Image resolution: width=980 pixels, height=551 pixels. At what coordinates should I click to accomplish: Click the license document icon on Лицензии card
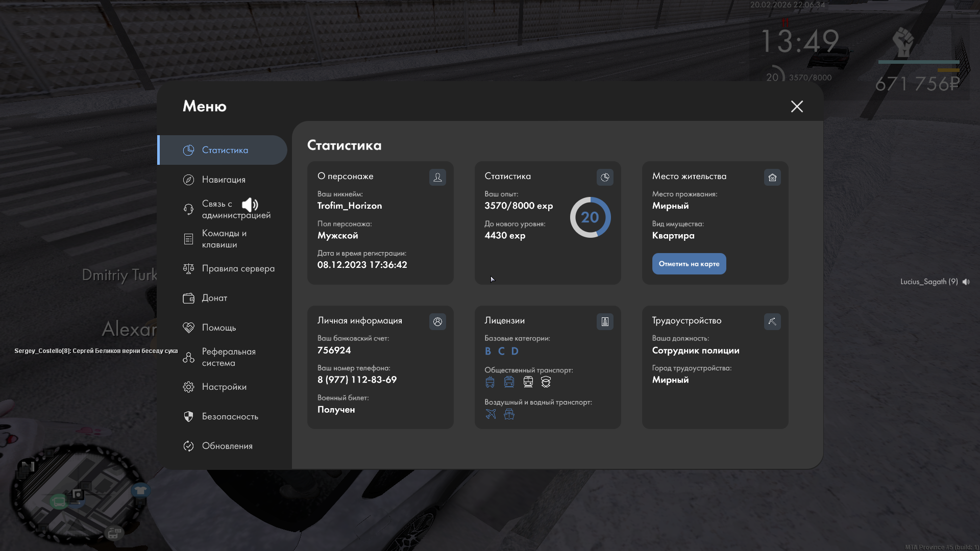605,321
